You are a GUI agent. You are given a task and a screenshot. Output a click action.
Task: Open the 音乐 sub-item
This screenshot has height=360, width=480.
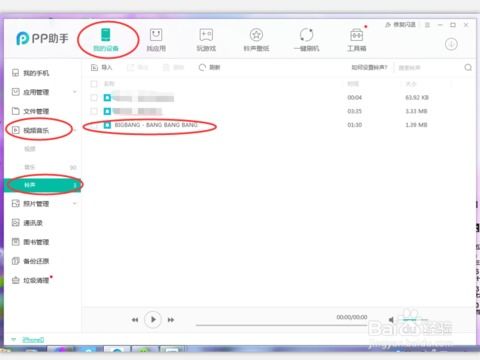[x=30, y=167]
